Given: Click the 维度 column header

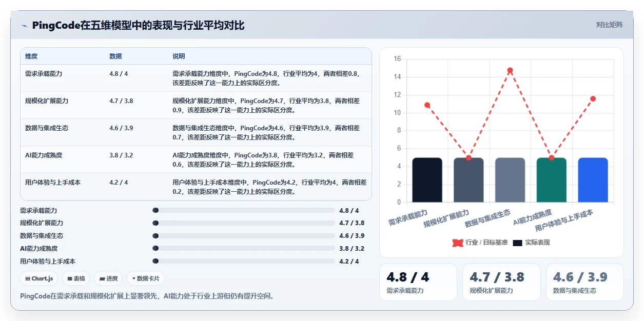Looking at the screenshot, I should click(31, 56).
